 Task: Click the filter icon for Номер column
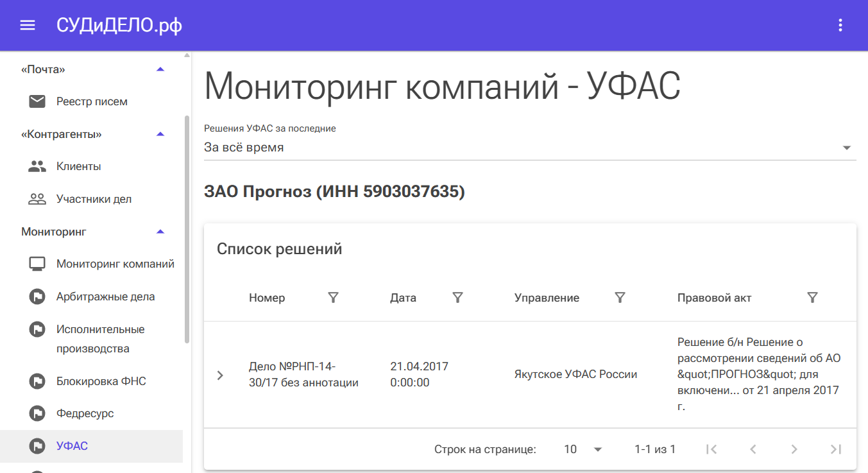333,297
